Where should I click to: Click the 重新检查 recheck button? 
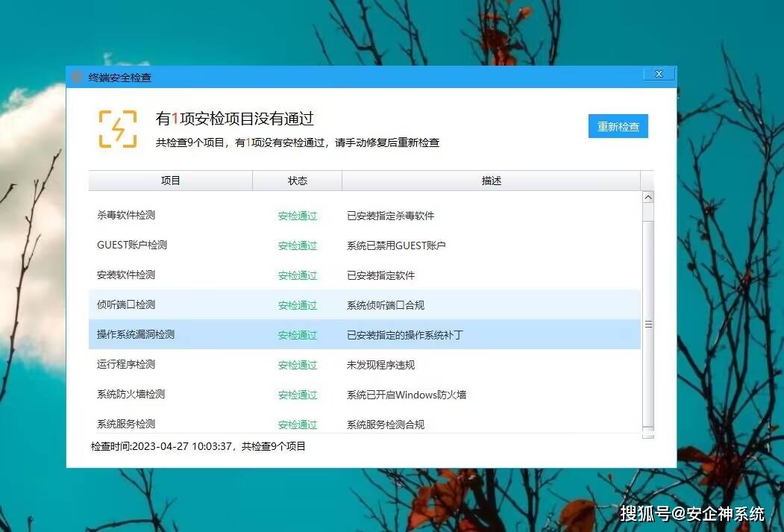618,126
